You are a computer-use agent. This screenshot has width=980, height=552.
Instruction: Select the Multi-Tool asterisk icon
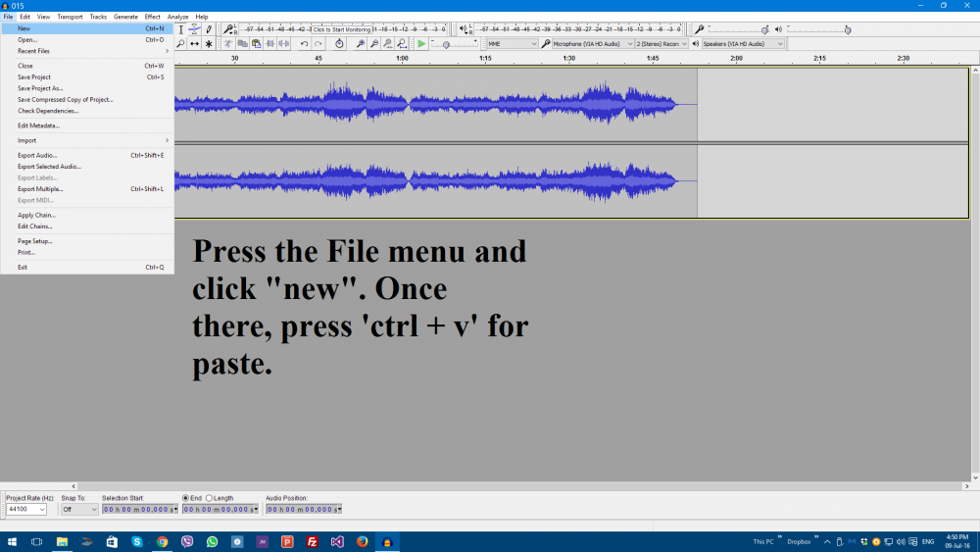[209, 44]
